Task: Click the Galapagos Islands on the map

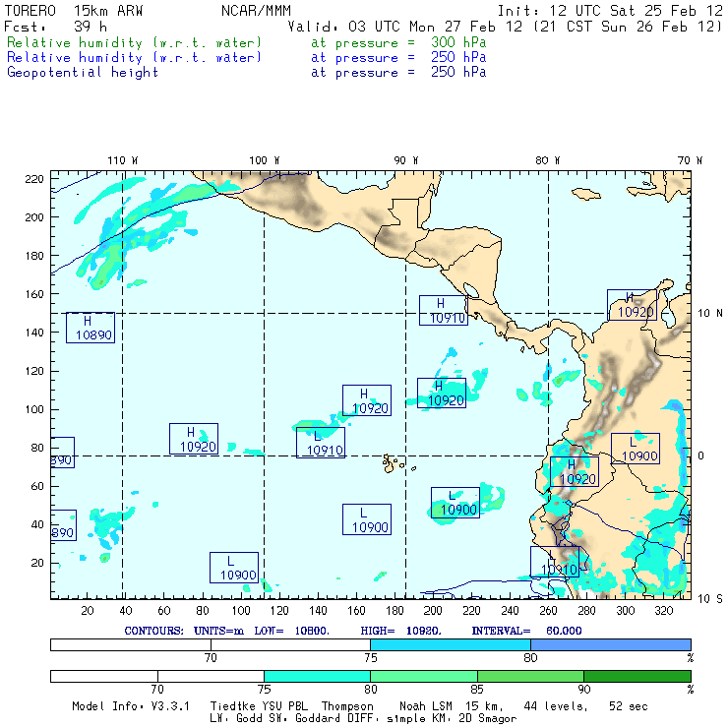Action: pos(392,463)
